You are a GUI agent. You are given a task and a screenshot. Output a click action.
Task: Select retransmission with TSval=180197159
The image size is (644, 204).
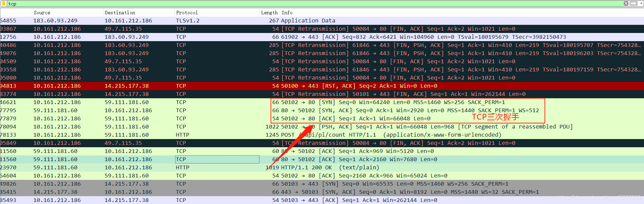[x=322, y=69]
